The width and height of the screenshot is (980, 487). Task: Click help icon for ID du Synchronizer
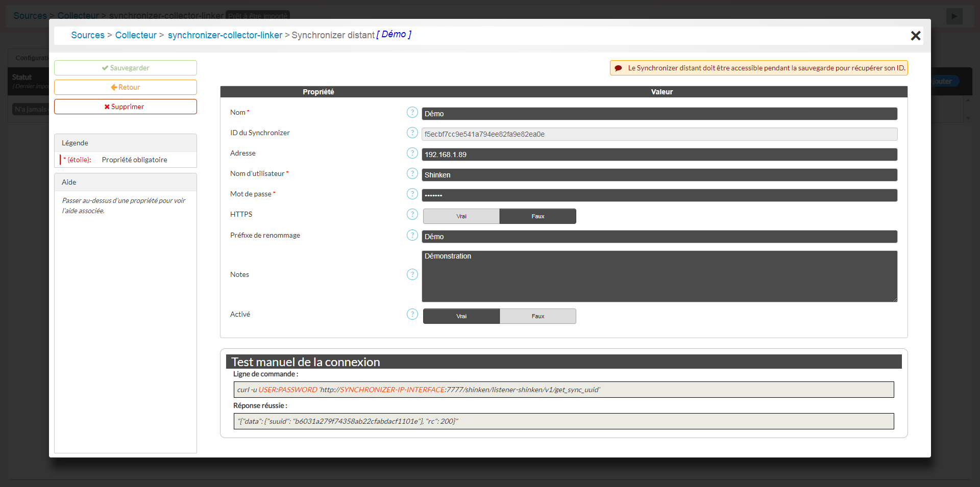pyautogui.click(x=412, y=133)
